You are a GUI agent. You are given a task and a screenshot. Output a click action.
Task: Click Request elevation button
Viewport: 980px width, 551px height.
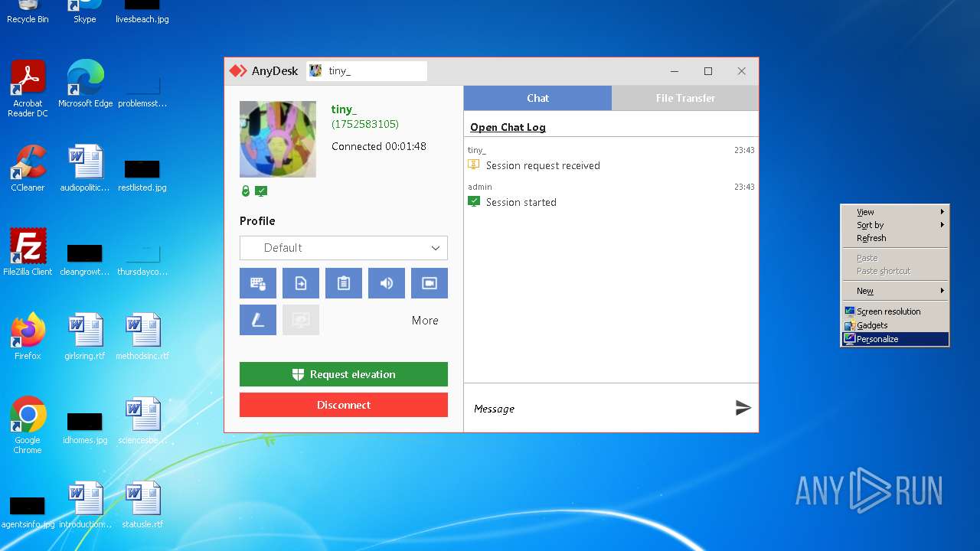344,374
